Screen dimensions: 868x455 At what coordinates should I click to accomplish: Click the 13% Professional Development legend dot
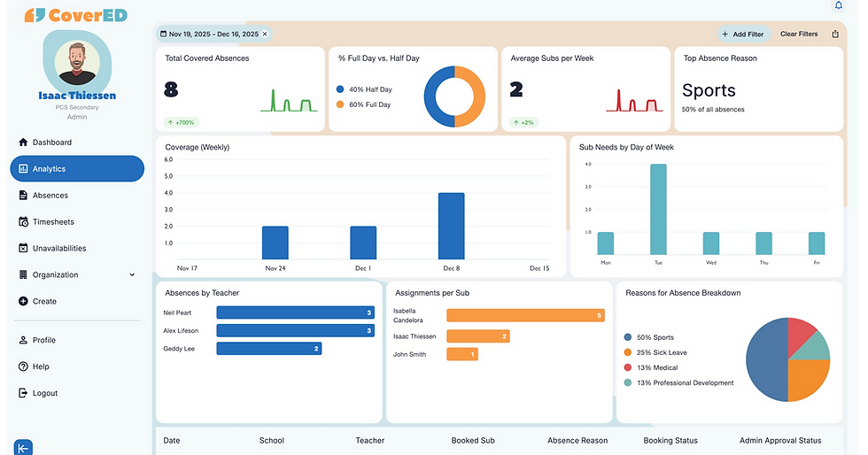pyautogui.click(x=628, y=382)
